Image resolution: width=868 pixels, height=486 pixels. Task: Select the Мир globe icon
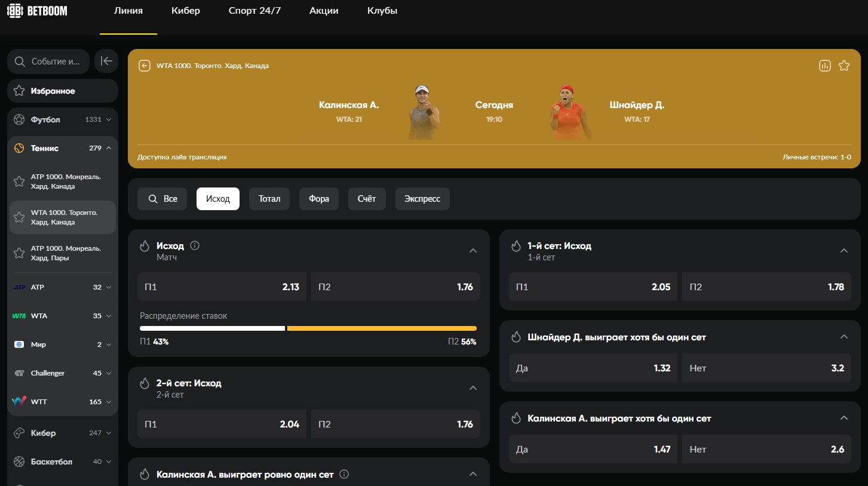[x=19, y=344]
